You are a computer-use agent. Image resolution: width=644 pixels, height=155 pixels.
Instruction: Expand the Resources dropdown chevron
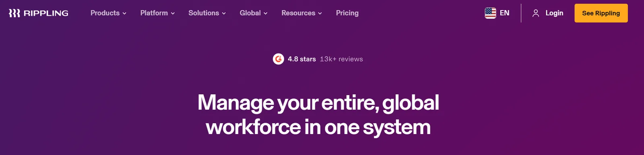click(x=320, y=13)
